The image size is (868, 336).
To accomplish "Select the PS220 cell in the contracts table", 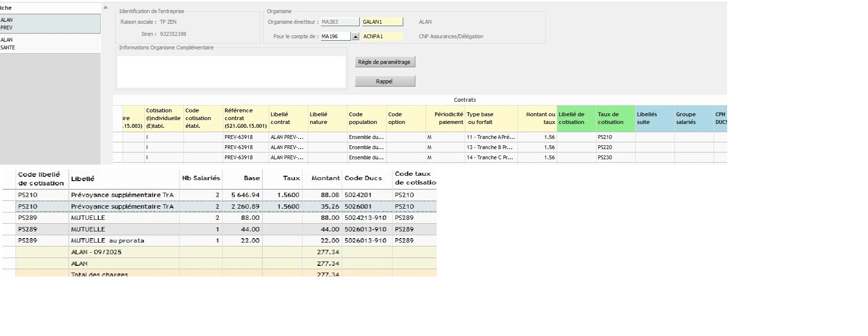I will click(x=615, y=147).
